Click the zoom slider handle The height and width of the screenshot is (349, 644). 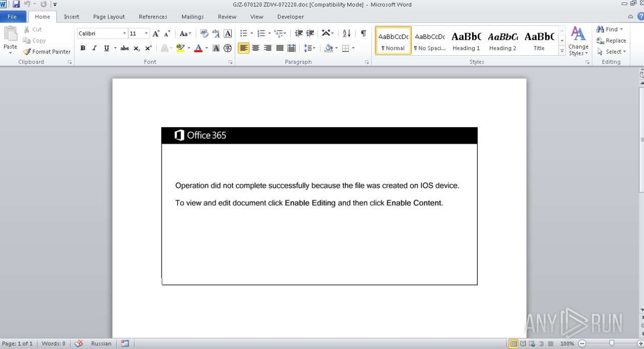pos(612,343)
